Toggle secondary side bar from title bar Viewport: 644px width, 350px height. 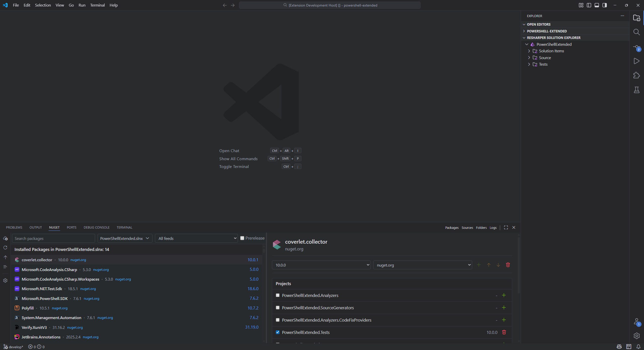[605, 5]
